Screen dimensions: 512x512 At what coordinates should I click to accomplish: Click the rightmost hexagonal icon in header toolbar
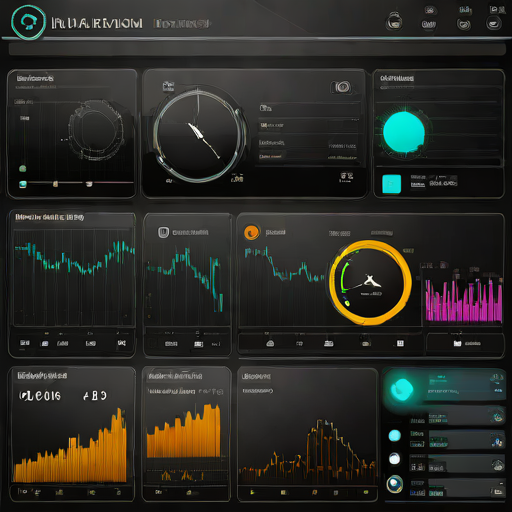coord(494,24)
